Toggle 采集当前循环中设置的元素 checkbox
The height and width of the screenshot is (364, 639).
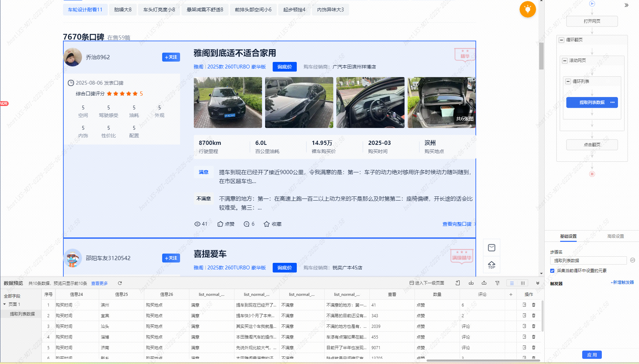(552, 271)
